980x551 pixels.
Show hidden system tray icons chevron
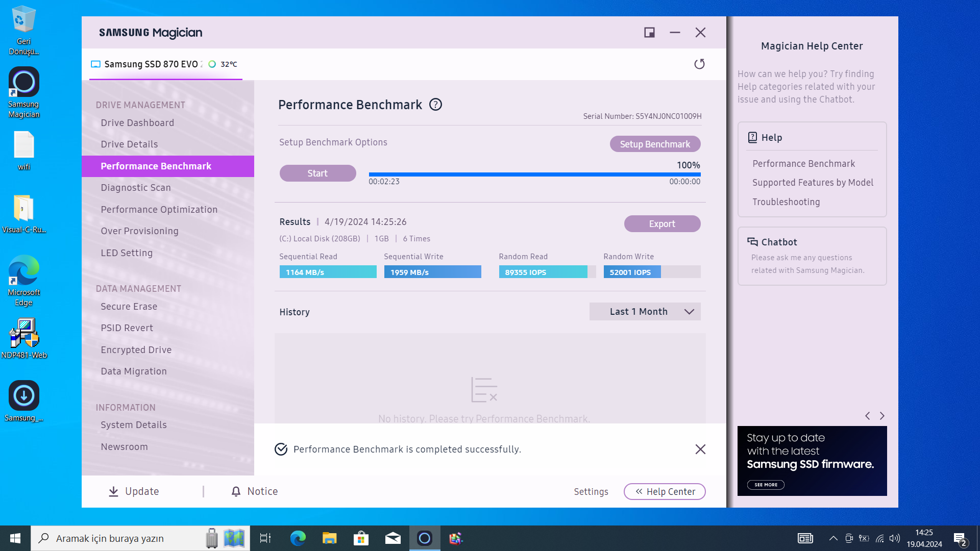pyautogui.click(x=833, y=538)
